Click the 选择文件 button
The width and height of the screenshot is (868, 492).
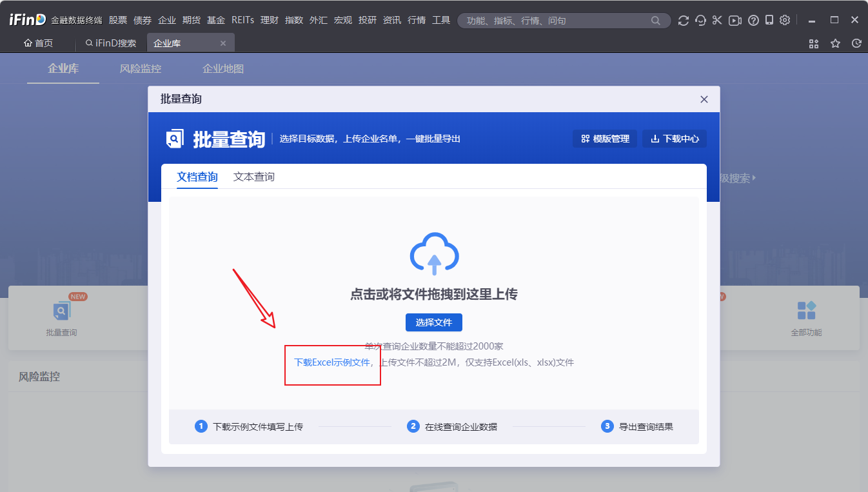click(x=433, y=322)
